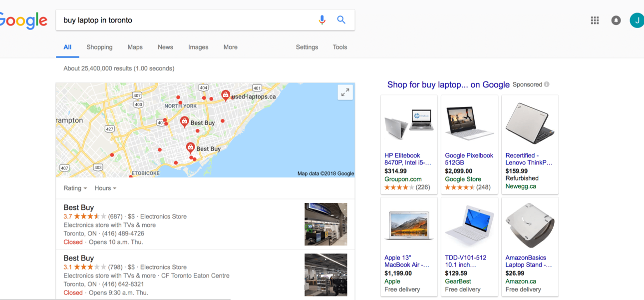Viewport: 644px width, 300px height.
Task: Open the TDD-V101-512 10.1 inch listing
Action: tap(465, 261)
